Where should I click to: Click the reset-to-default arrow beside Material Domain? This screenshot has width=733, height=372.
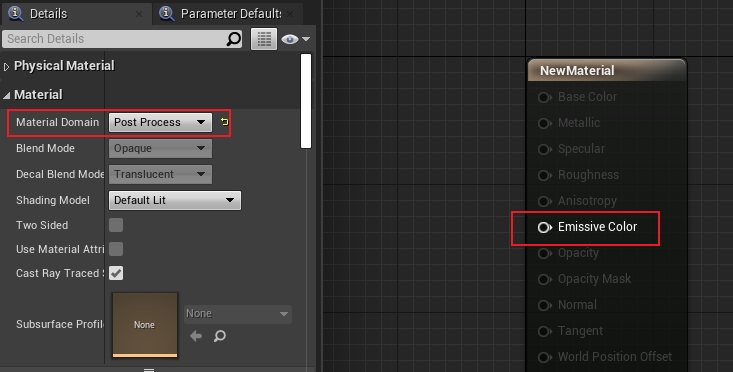click(x=224, y=122)
